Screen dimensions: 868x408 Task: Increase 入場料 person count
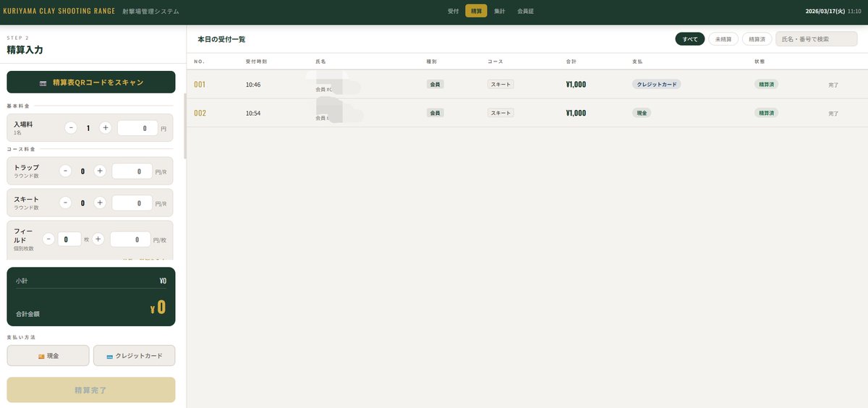(105, 127)
